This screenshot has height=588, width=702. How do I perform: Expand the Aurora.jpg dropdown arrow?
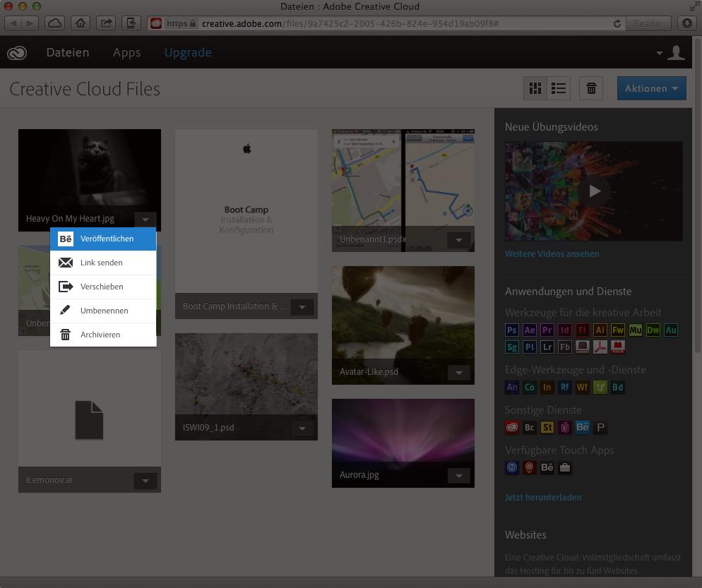pos(459,476)
